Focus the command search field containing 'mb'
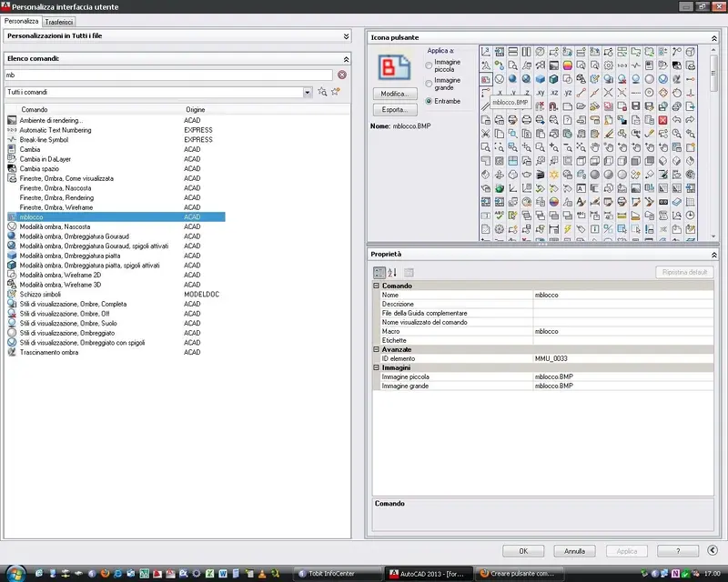728x582 pixels. [x=168, y=75]
